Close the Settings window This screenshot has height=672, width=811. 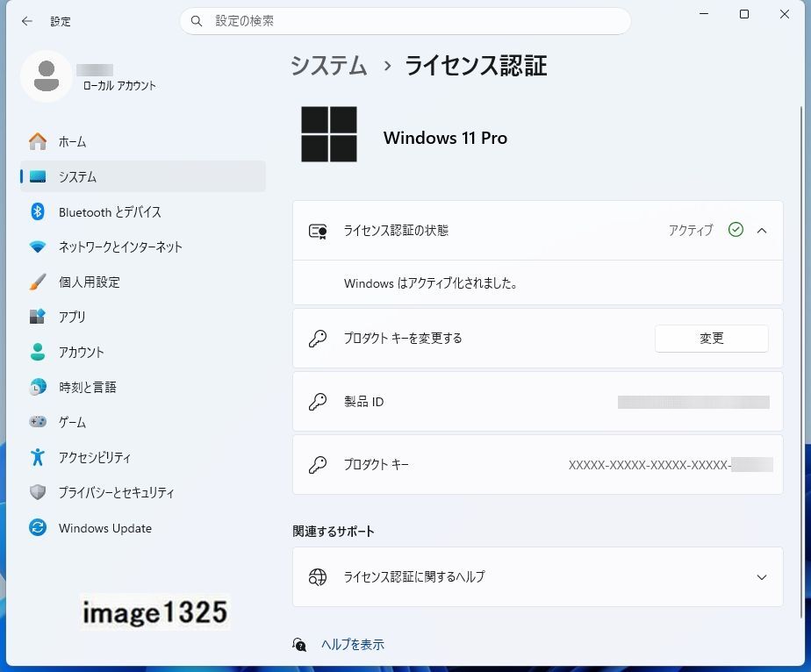tap(785, 14)
